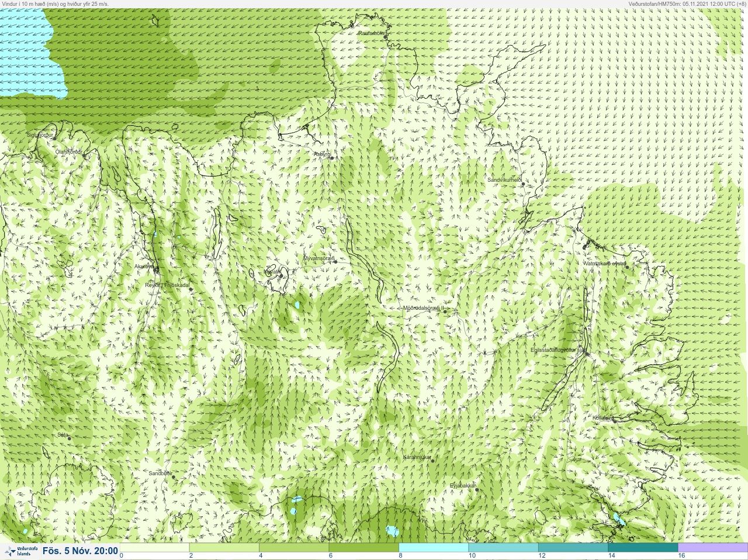Click the Akureyri station label
Screen dimensions: 748x560
144,267
